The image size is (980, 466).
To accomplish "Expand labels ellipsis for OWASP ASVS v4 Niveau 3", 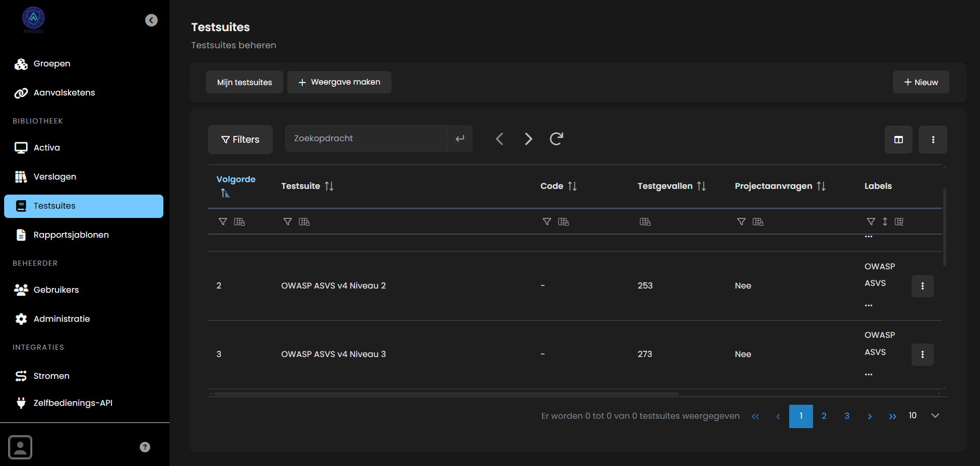I will (x=869, y=374).
